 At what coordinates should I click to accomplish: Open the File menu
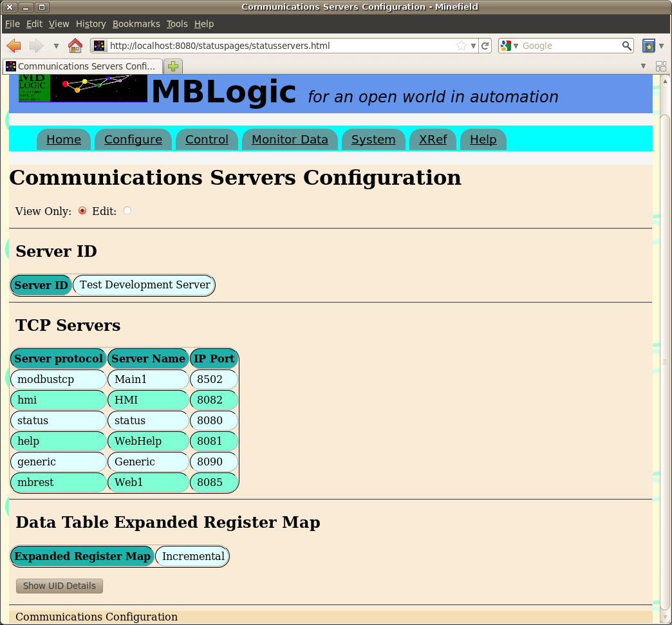click(12, 24)
